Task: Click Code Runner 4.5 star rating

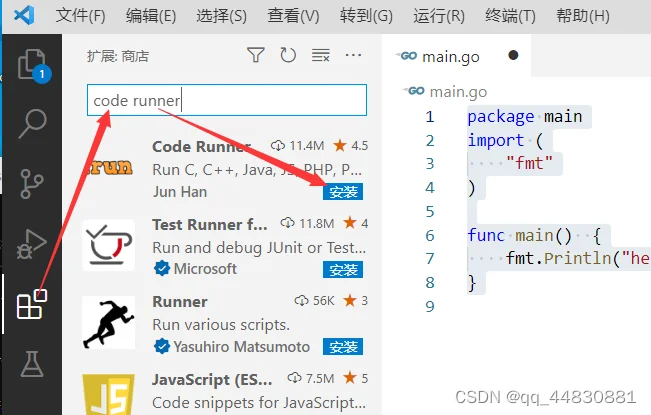Action: tap(350, 146)
